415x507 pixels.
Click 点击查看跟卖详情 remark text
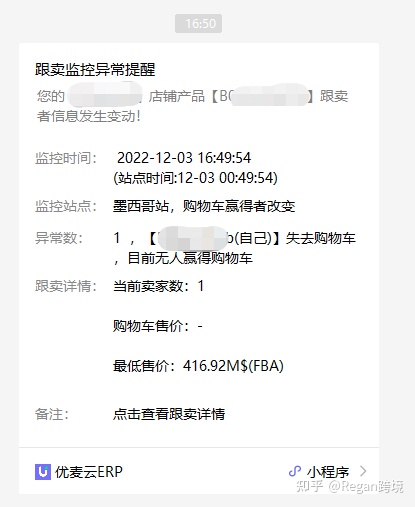click(169, 414)
